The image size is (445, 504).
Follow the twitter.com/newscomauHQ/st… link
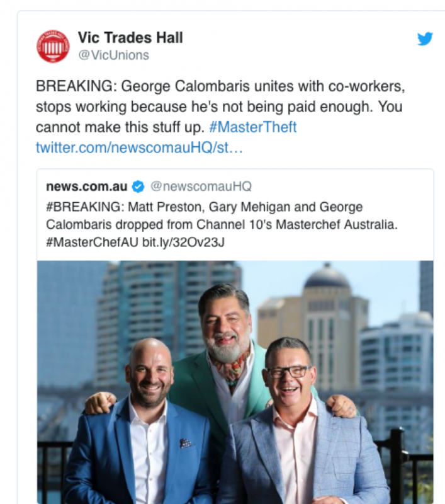(139, 147)
